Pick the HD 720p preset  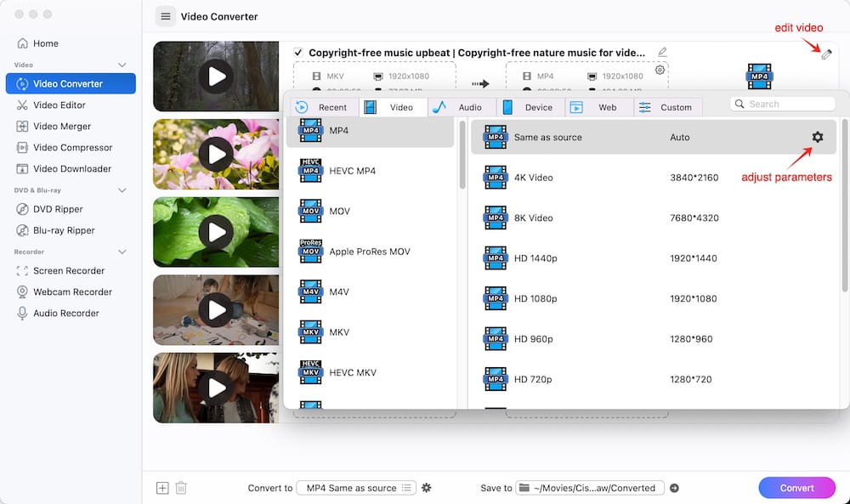[x=654, y=379]
